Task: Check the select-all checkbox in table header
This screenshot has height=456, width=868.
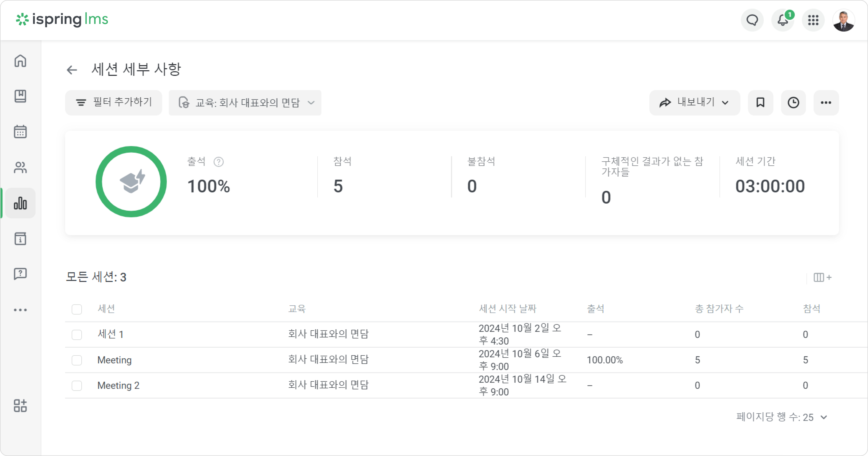Action: (77, 309)
